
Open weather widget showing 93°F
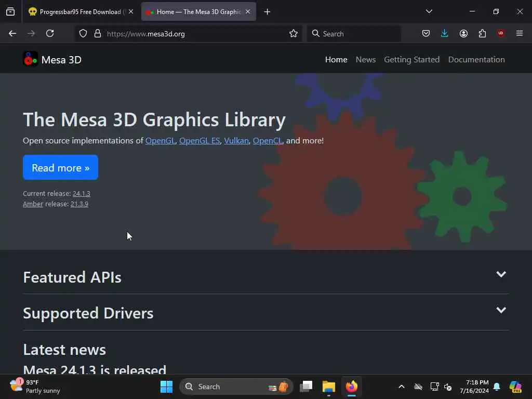coord(35,387)
